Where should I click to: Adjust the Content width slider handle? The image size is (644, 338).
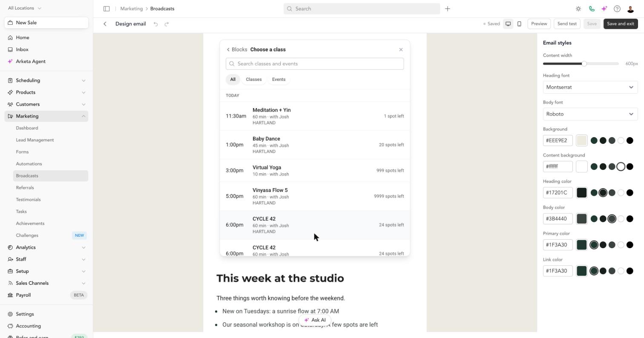point(584,64)
